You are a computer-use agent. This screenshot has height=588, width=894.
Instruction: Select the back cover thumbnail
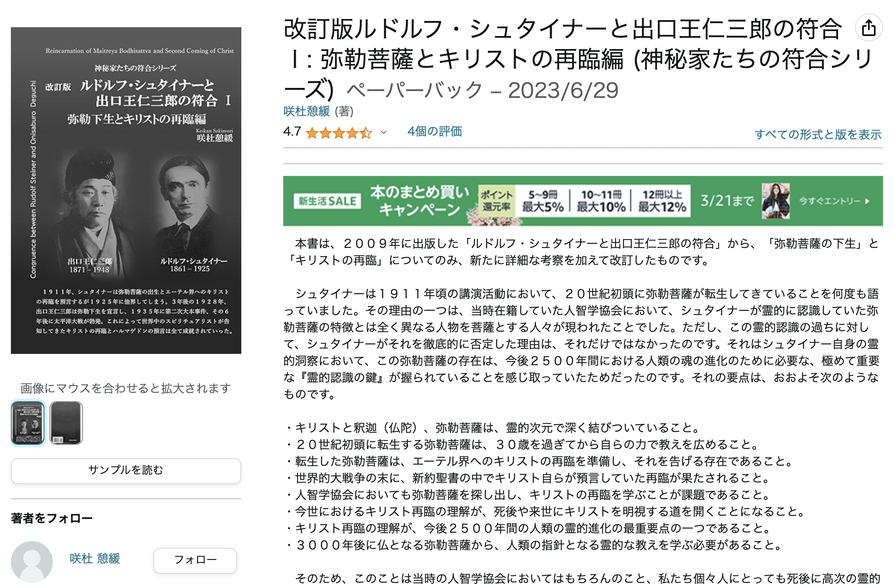pyautogui.click(x=66, y=423)
